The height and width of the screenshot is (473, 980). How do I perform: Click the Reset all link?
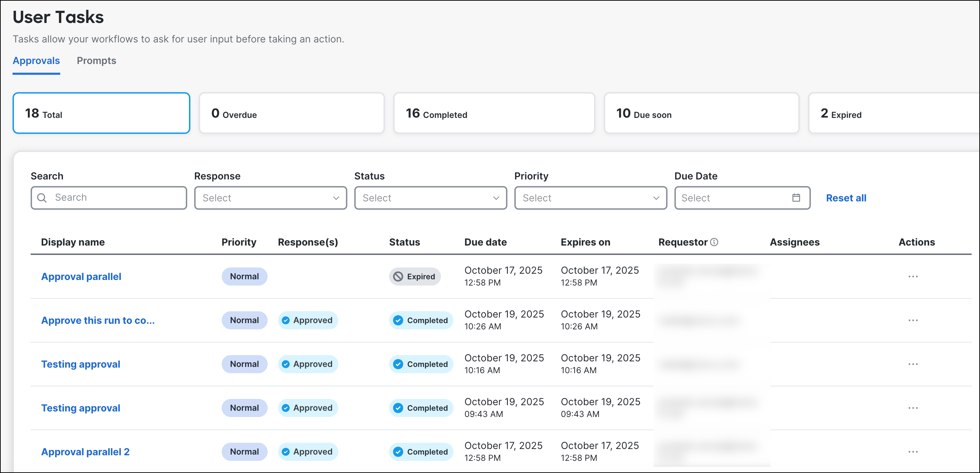tap(846, 198)
